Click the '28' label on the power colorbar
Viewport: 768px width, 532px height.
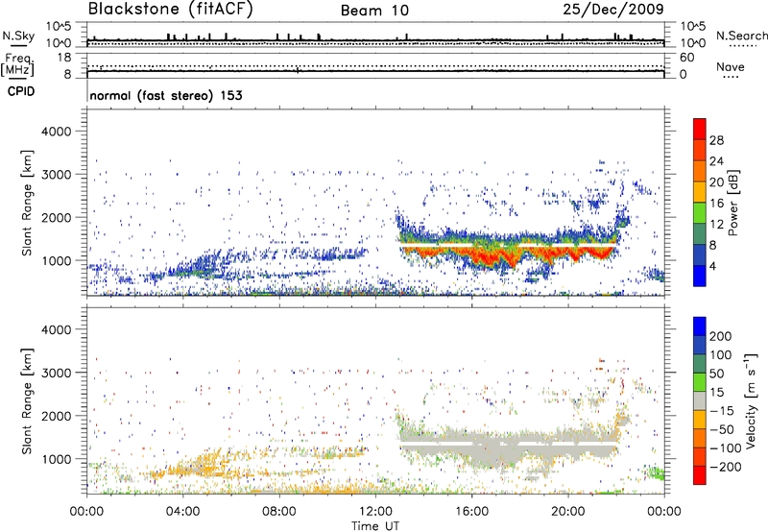pos(716,140)
